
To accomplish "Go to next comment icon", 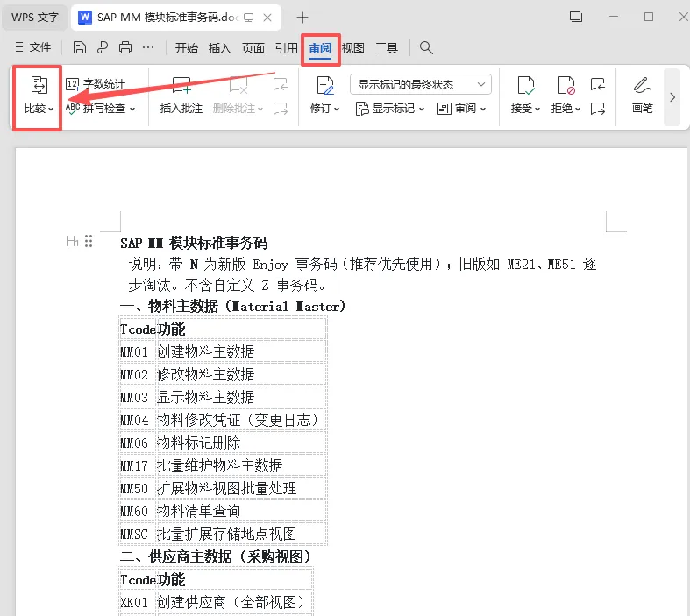I will tap(280, 108).
